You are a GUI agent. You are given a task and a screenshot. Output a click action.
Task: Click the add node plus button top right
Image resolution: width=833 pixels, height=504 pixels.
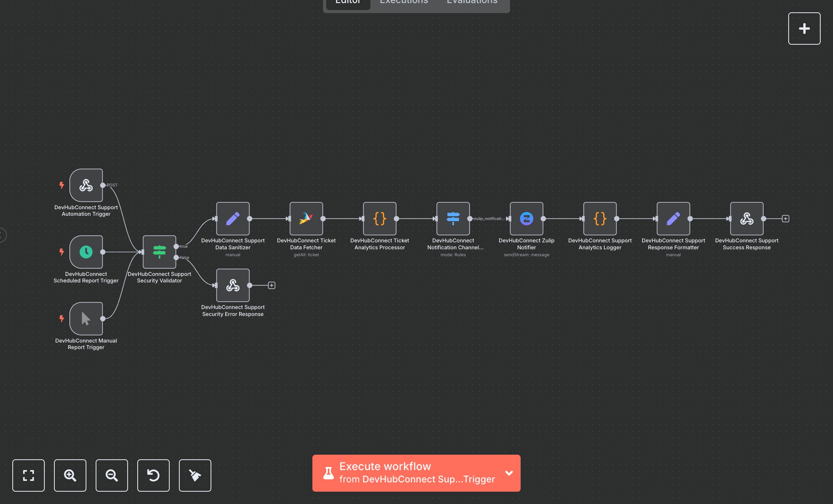(804, 28)
